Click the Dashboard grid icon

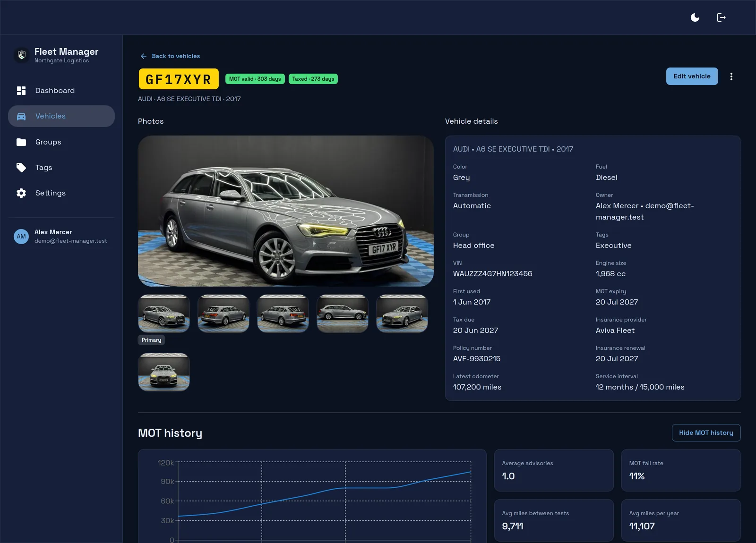pos(21,90)
